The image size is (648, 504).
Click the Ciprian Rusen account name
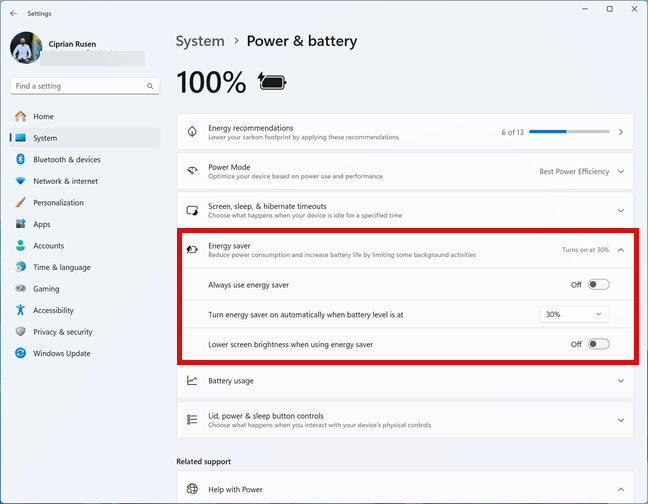72,43
